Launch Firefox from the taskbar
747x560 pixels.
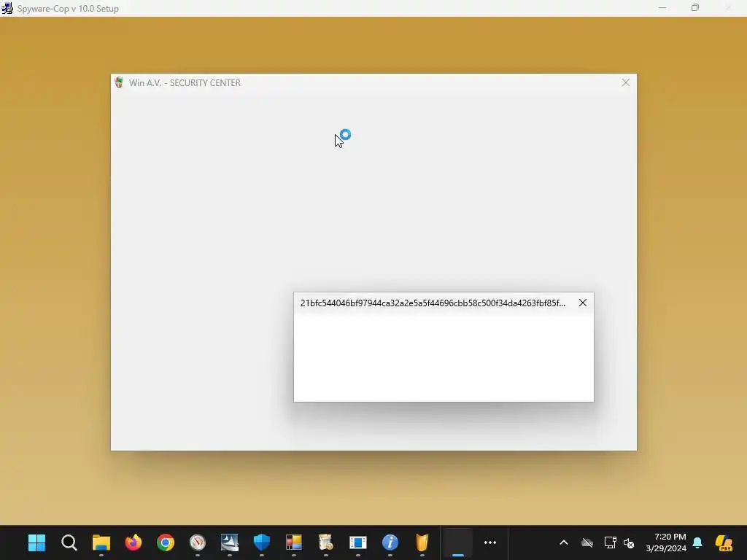(x=133, y=542)
